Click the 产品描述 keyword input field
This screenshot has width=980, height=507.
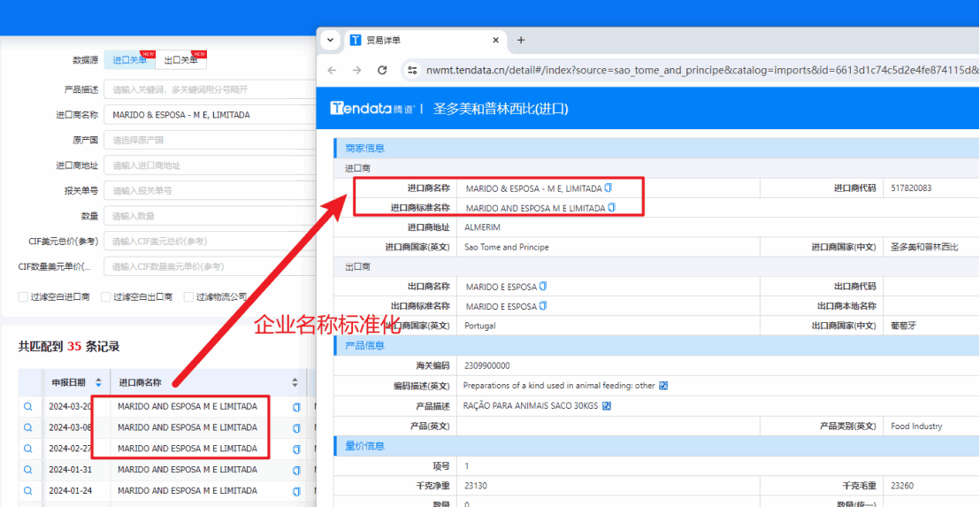pyautogui.click(x=209, y=89)
